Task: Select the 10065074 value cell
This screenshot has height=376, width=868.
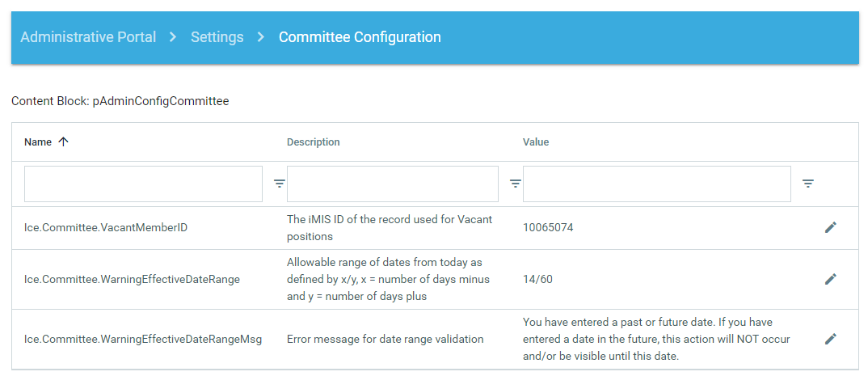Action: click(x=548, y=227)
